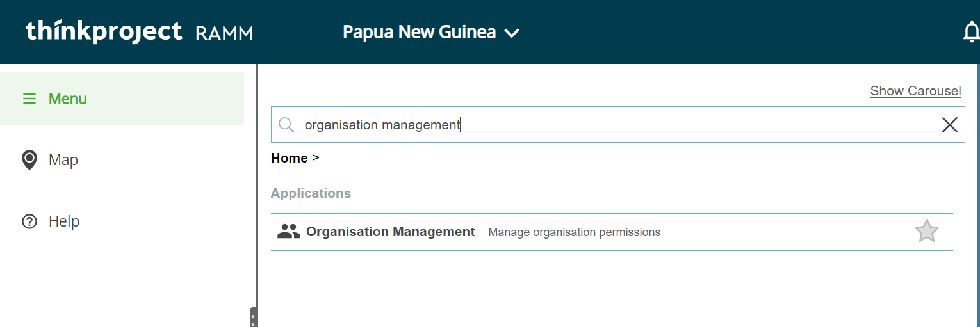This screenshot has width=980, height=327.
Task: Click the hamburger icon beside Menu
Action: click(x=29, y=99)
